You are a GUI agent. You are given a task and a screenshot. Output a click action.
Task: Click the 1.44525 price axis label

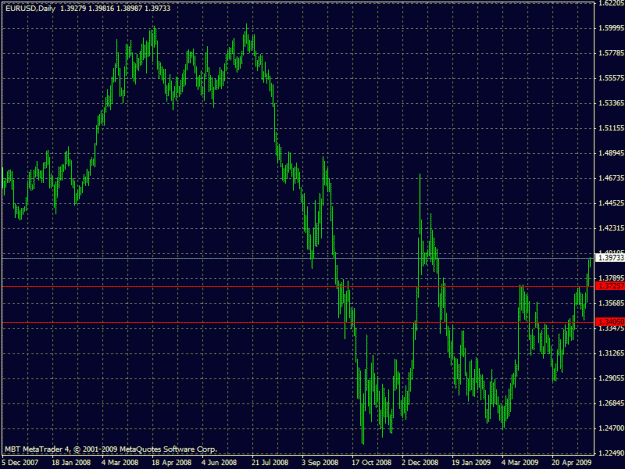point(611,203)
